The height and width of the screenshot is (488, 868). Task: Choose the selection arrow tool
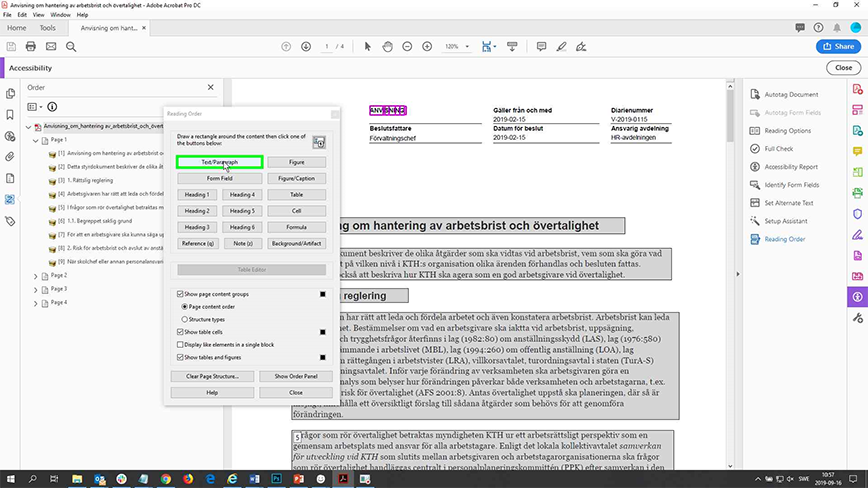click(368, 46)
